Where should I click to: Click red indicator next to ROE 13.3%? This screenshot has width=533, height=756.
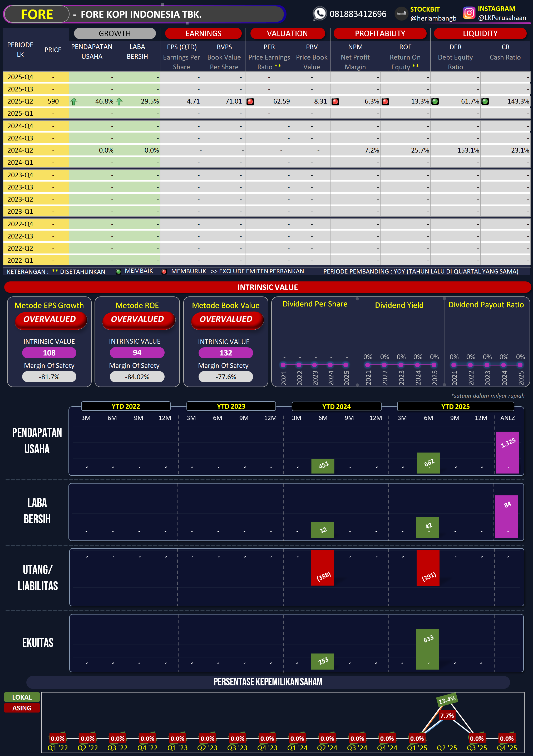385,101
